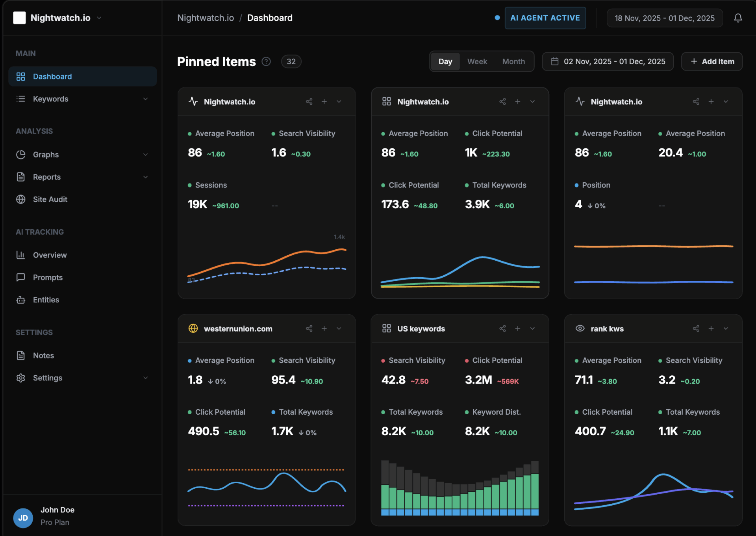Click the notification bell icon
Image resolution: width=756 pixels, height=536 pixels.
tap(738, 18)
